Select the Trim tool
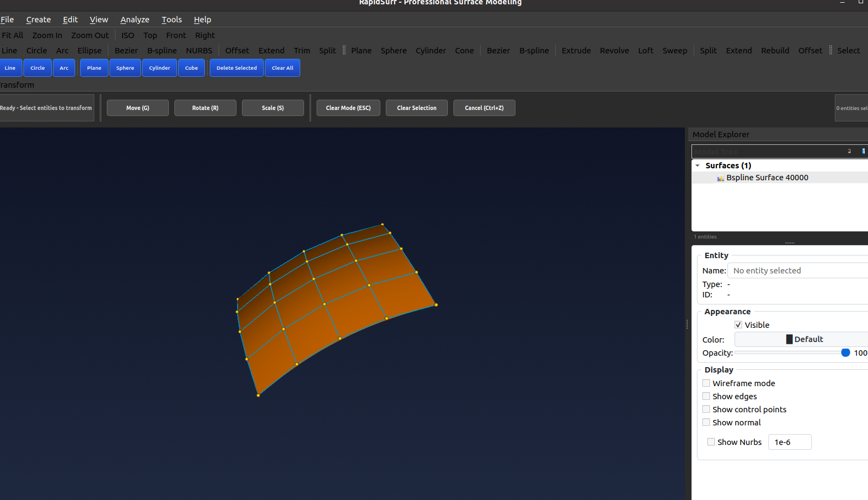 click(302, 51)
